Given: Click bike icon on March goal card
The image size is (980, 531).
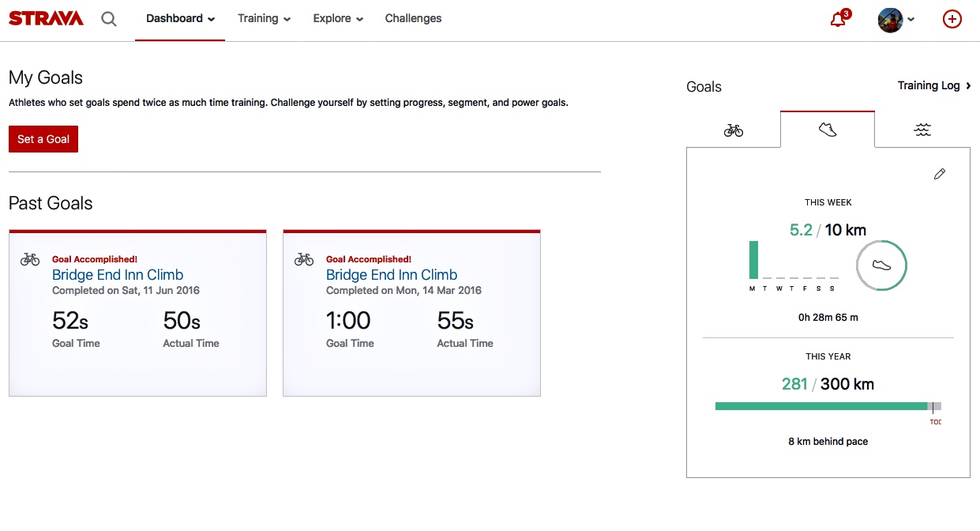Looking at the screenshot, I should pyautogui.click(x=304, y=259).
